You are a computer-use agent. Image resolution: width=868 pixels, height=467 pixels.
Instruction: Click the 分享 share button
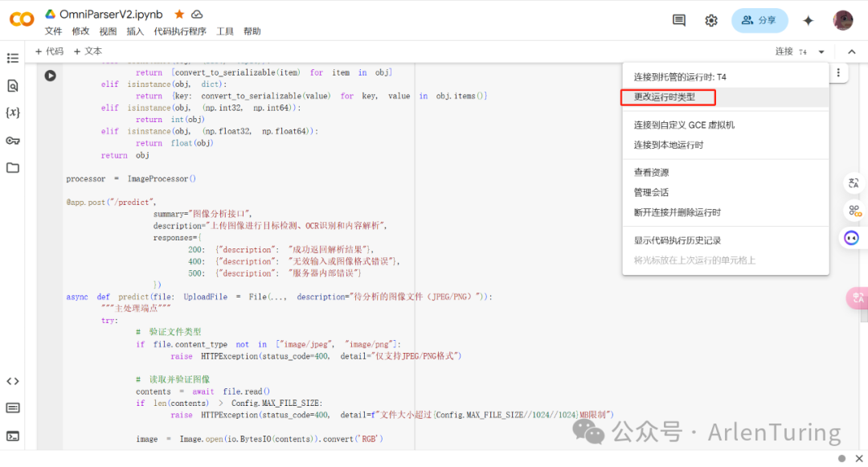point(759,20)
